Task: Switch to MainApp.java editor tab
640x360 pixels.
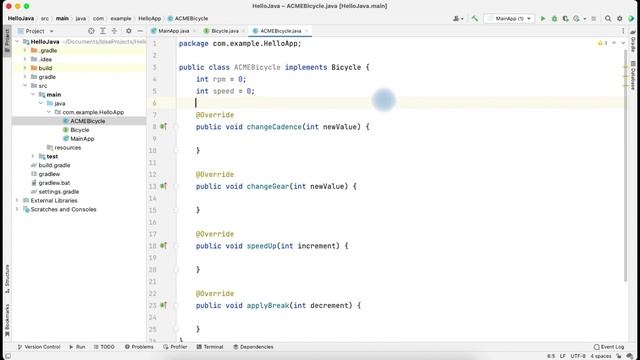Action: click(x=173, y=31)
